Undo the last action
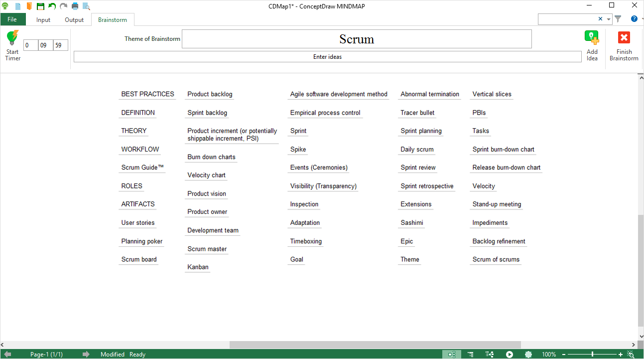The image size is (644, 359). point(52,6)
